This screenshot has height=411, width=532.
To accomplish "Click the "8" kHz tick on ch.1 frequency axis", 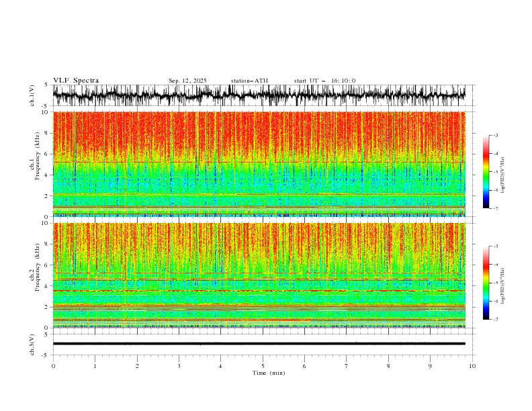I will click(47, 133).
